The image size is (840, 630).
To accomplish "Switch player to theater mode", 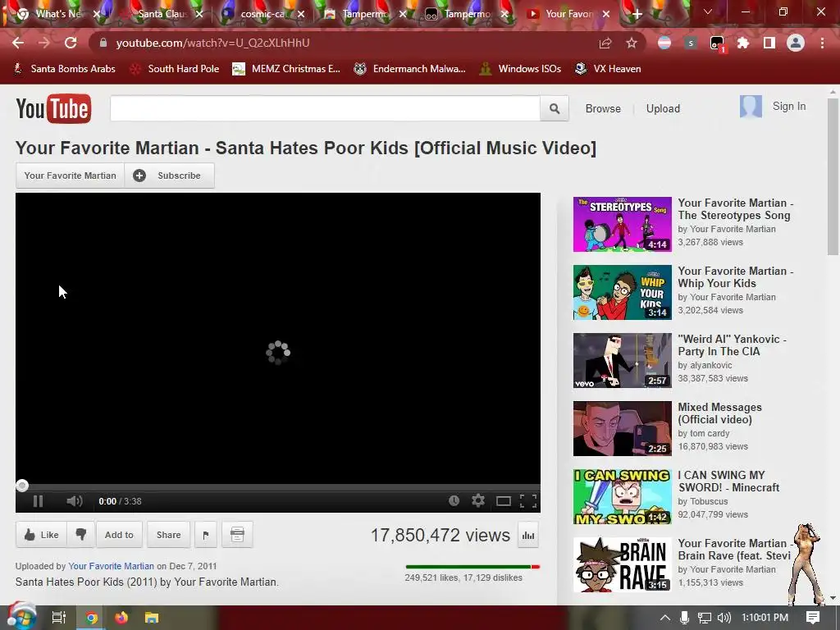I will [503, 501].
